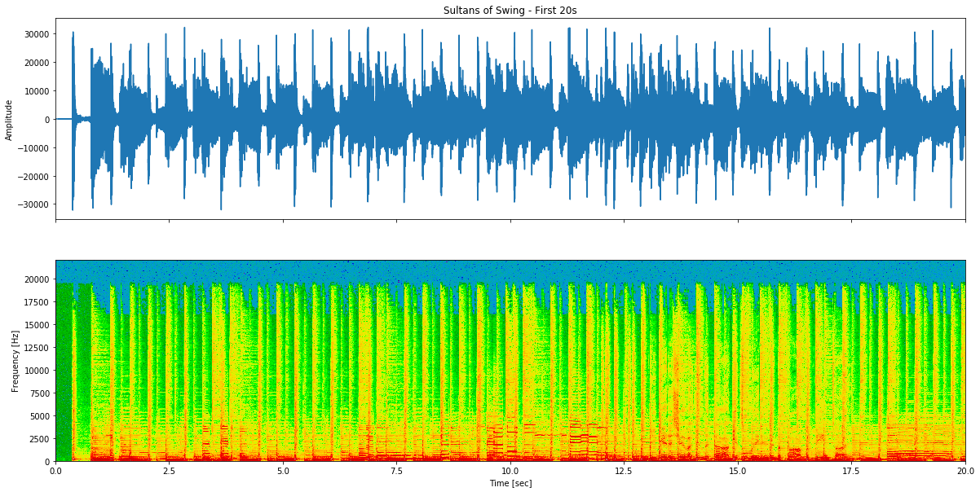Image resolution: width=980 pixels, height=492 pixels.
Task: Click inside the blue waveform amplitude plot
Action: 510,119
